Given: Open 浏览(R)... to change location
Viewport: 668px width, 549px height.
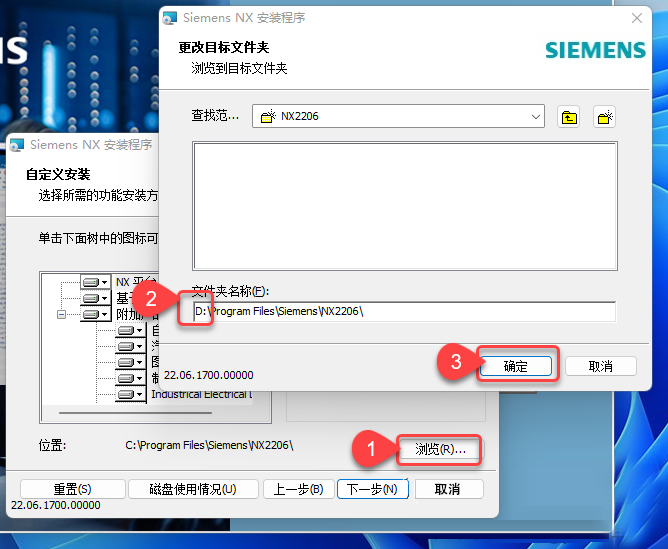Looking at the screenshot, I should tap(440, 449).
